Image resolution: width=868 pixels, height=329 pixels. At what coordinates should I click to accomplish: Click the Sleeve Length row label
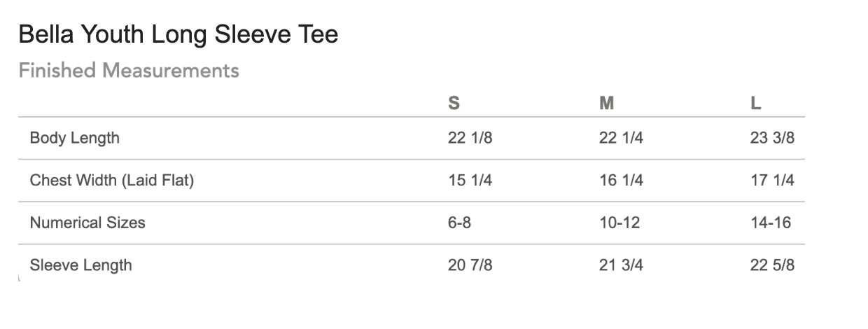80,265
